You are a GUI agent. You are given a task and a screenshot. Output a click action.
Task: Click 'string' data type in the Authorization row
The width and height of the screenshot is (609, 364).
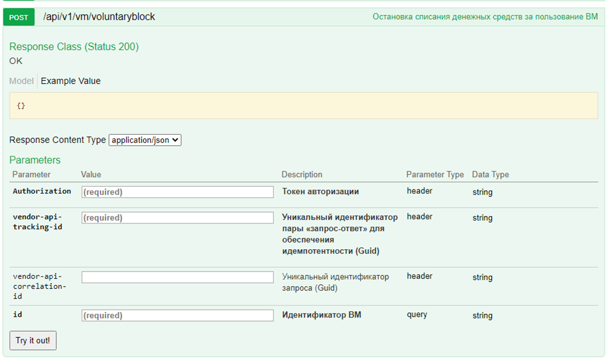tap(482, 192)
